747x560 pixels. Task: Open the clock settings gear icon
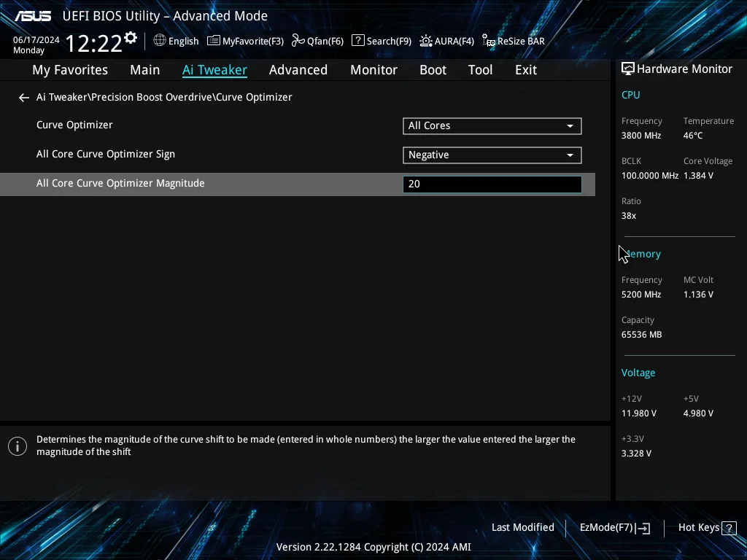(131, 38)
